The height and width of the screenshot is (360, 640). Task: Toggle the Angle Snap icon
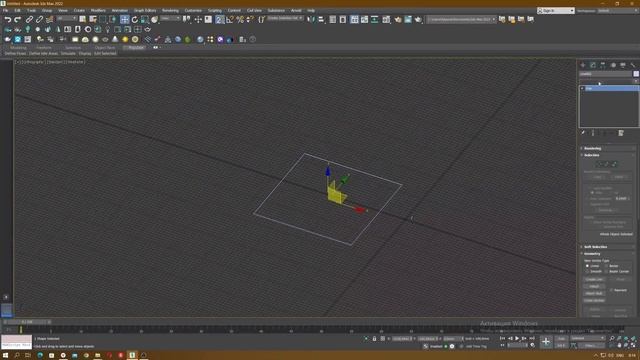tap(230, 19)
